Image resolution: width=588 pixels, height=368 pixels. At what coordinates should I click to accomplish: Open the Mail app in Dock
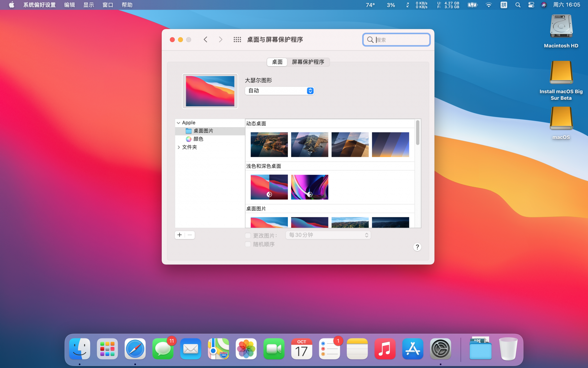(x=191, y=349)
